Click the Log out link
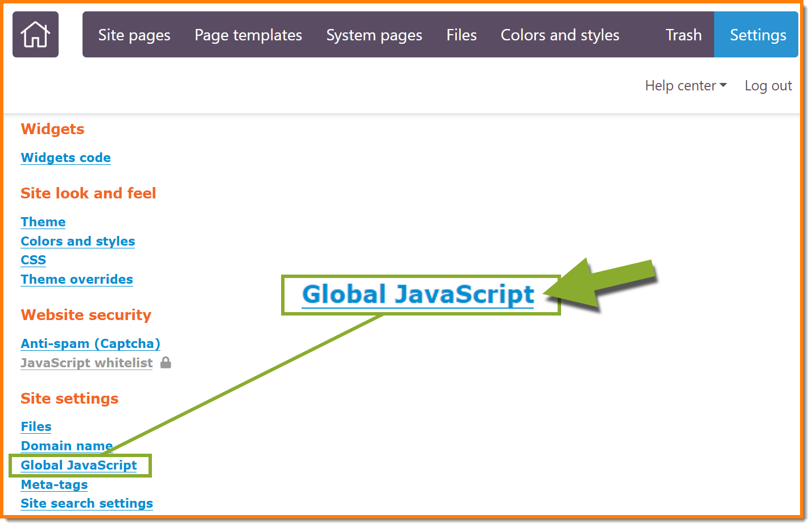This screenshot has width=812, height=527. click(x=768, y=86)
